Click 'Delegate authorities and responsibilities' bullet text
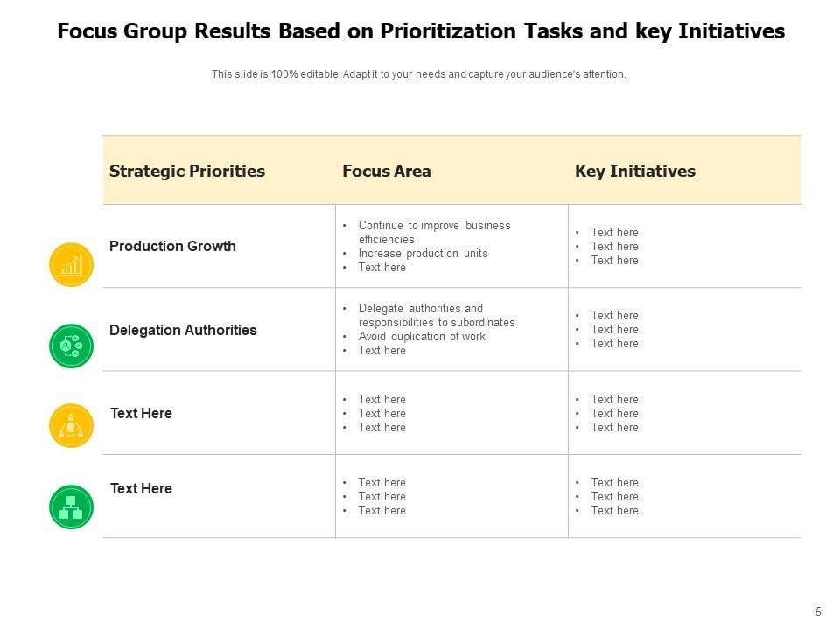840x630 pixels. (436, 315)
